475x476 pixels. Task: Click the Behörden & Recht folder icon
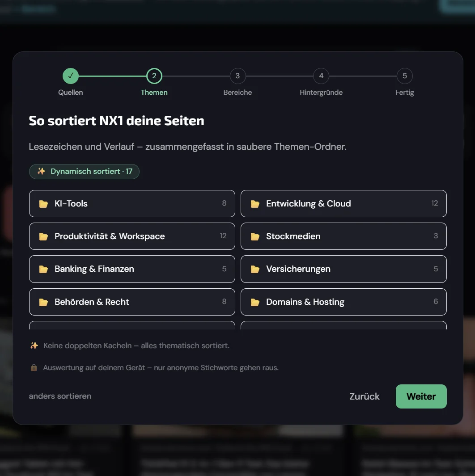coord(43,302)
